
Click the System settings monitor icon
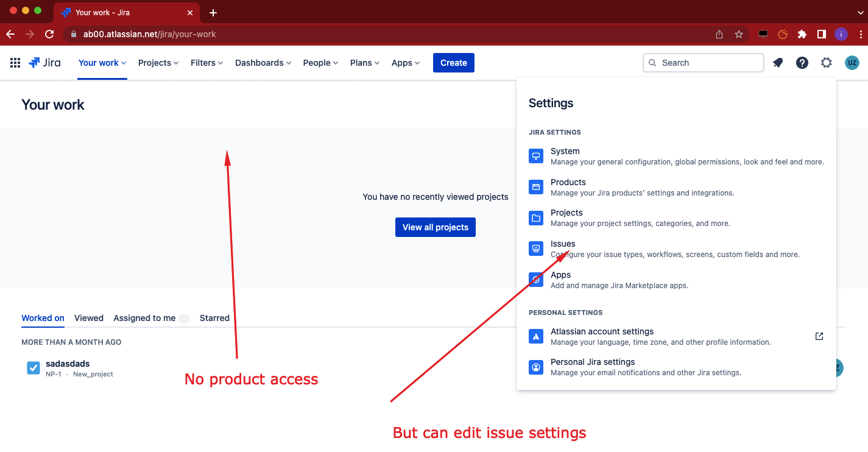pos(536,156)
